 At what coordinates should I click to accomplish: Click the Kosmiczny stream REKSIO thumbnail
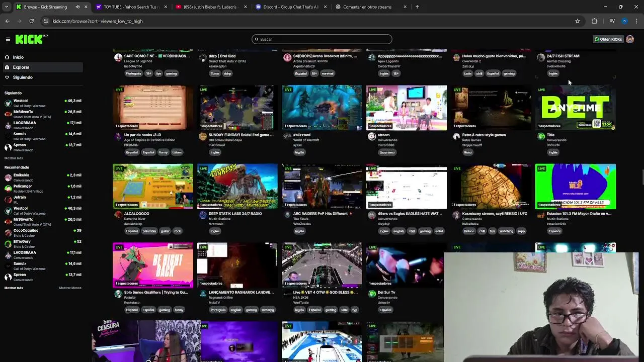pyautogui.click(x=491, y=187)
